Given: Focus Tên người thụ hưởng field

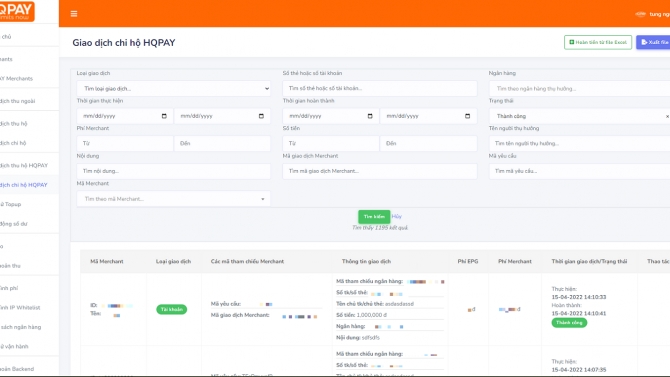Looking at the screenshot, I should click(x=579, y=144).
